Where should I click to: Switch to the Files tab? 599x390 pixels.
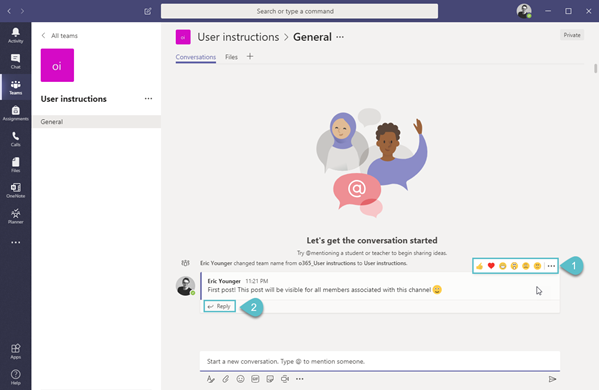pyautogui.click(x=231, y=57)
